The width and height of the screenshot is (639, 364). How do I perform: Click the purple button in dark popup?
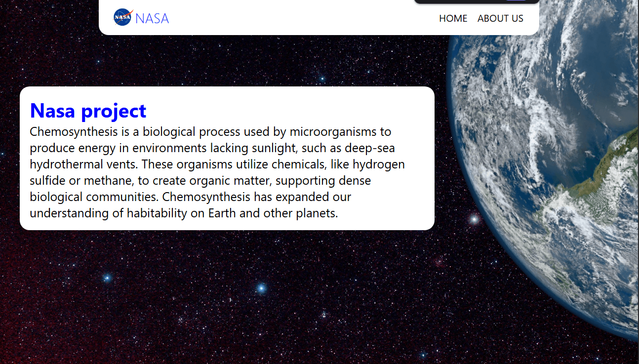tap(516, 0)
